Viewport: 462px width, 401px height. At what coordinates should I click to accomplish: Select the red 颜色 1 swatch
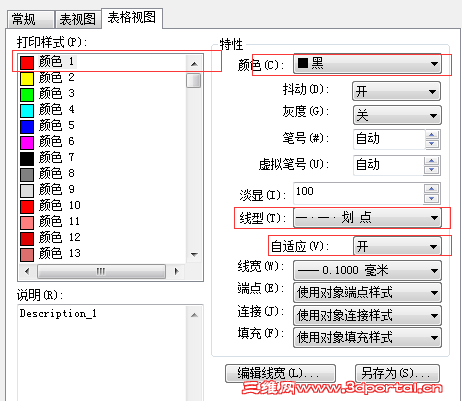coord(27,62)
